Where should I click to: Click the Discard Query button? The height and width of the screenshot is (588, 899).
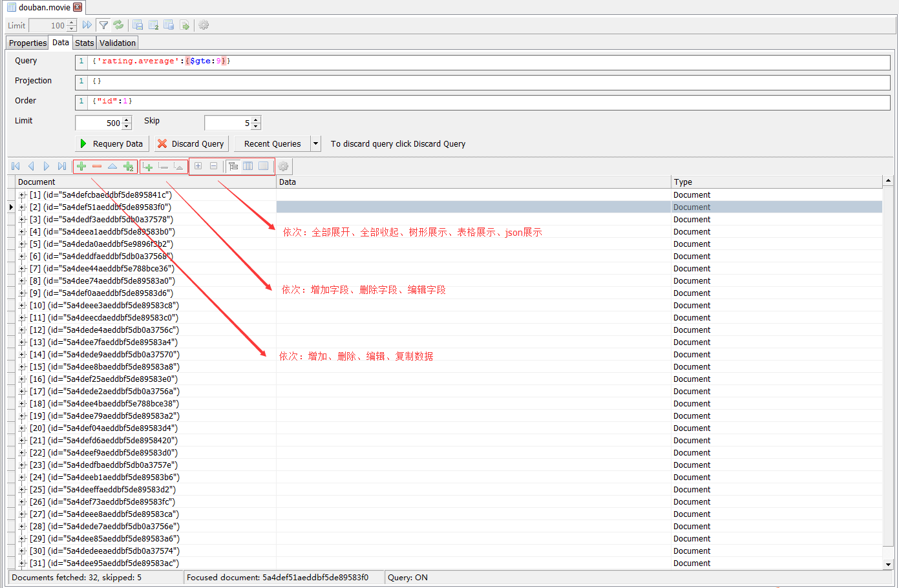tap(191, 143)
